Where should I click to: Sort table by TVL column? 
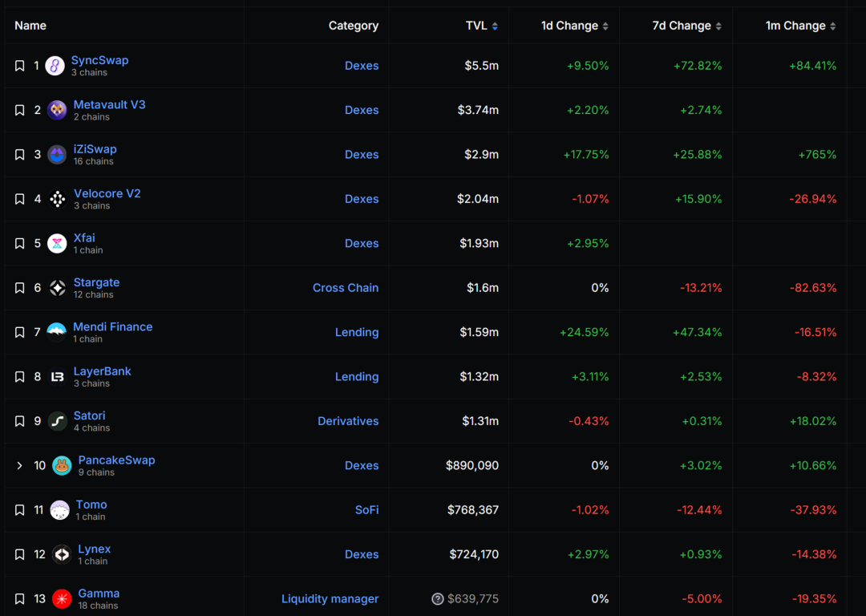(x=482, y=26)
